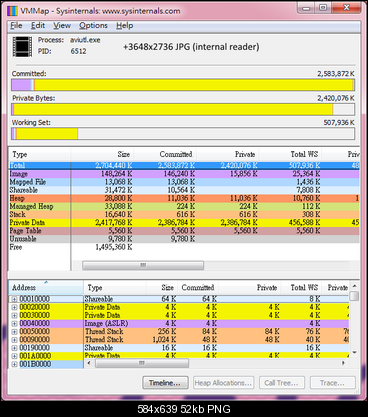Click the Timeline... button
This screenshot has width=368, height=417.
(165, 383)
